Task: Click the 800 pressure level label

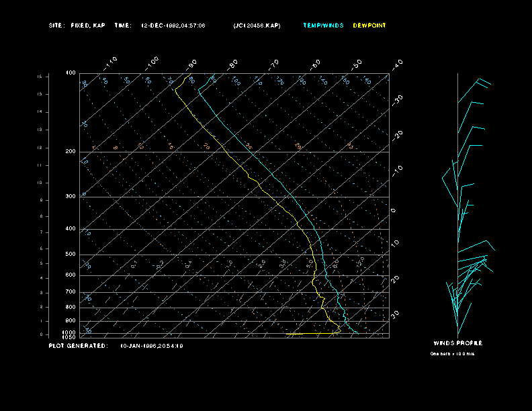Action: tap(71, 307)
